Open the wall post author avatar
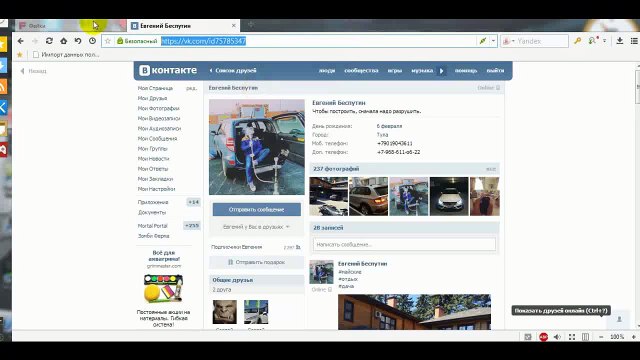Screen dimensions: 640x360 coord(321,272)
